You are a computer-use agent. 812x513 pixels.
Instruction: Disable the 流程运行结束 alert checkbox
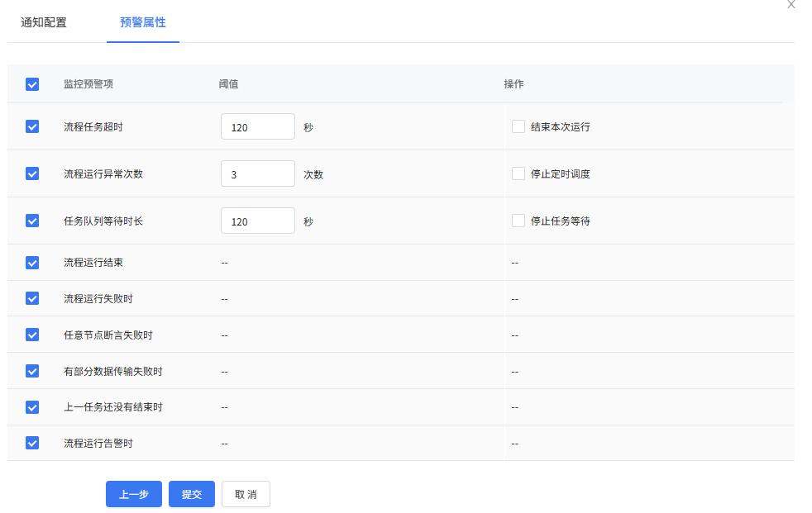pyautogui.click(x=32, y=263)
